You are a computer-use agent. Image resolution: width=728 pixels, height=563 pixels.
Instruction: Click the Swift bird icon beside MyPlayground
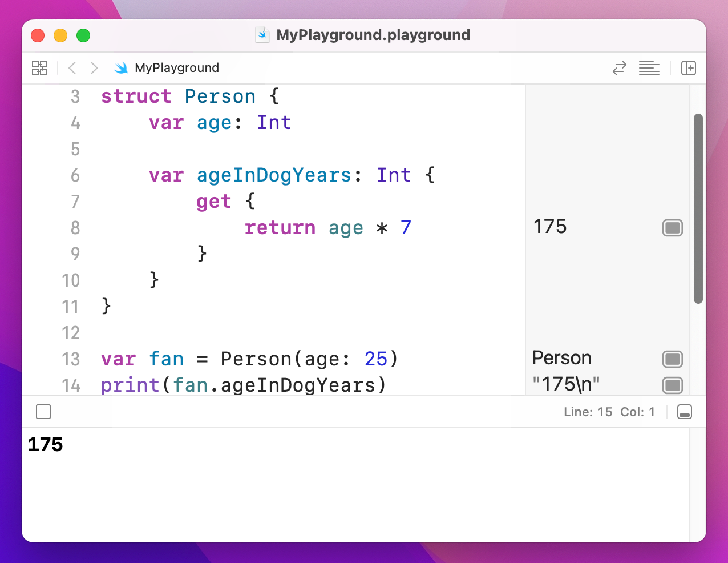120,67
